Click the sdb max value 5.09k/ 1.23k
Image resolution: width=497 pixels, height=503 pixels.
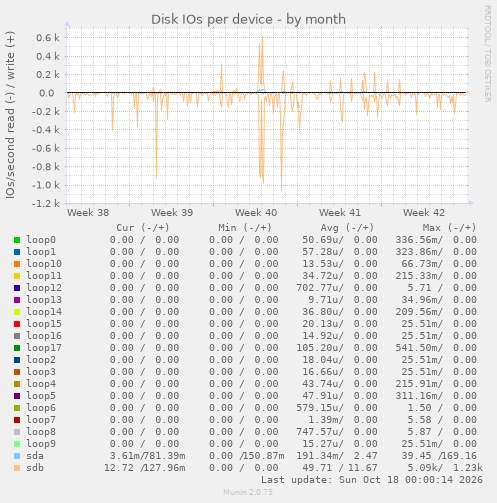click(x=445, y=468)
